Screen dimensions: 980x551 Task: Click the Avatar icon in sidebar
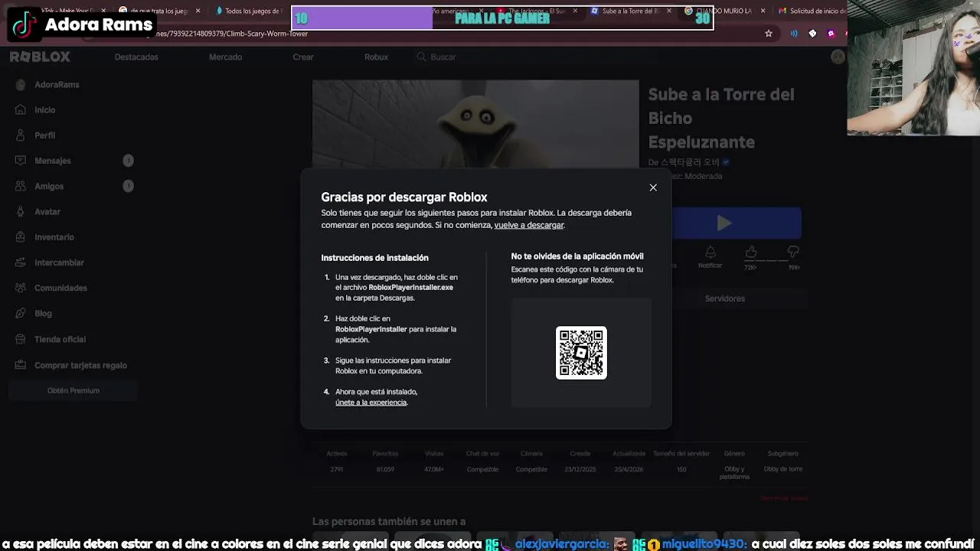(x=21, y=212)
